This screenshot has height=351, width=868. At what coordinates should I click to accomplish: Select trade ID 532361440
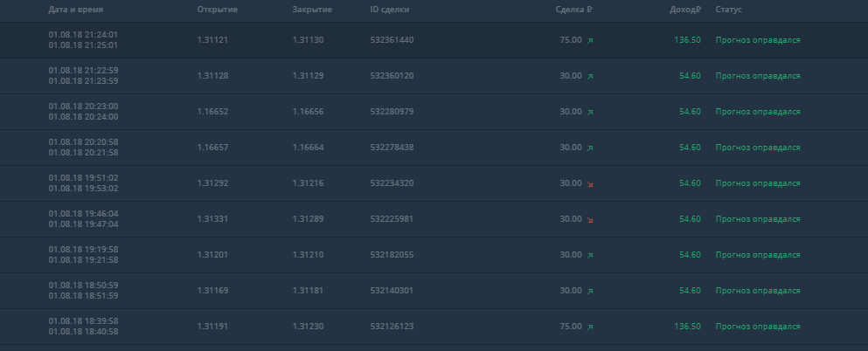(392, 40)
